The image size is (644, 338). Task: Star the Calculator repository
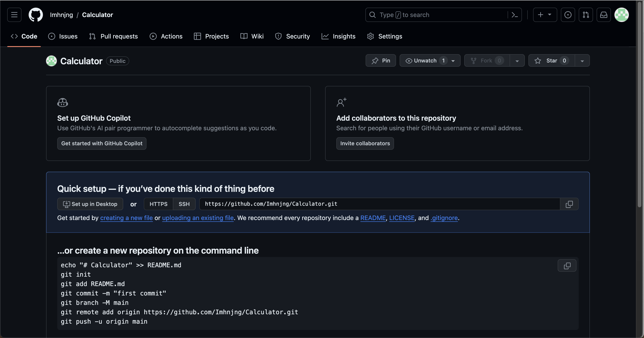[x=551, y=60]
